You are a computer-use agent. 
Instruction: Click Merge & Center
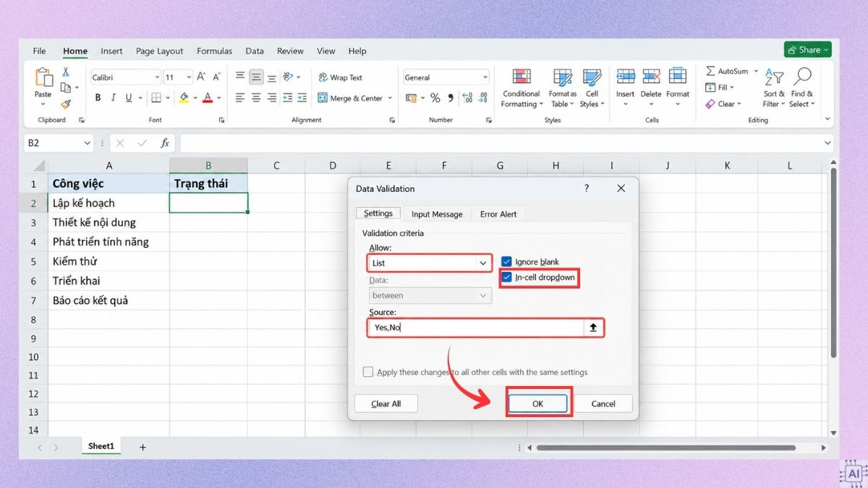coord(350,98)
